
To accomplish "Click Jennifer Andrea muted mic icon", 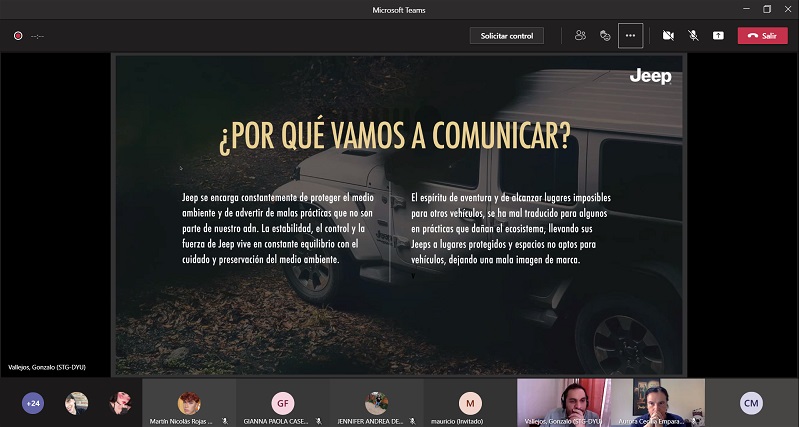I will click(x=412, y=421).
